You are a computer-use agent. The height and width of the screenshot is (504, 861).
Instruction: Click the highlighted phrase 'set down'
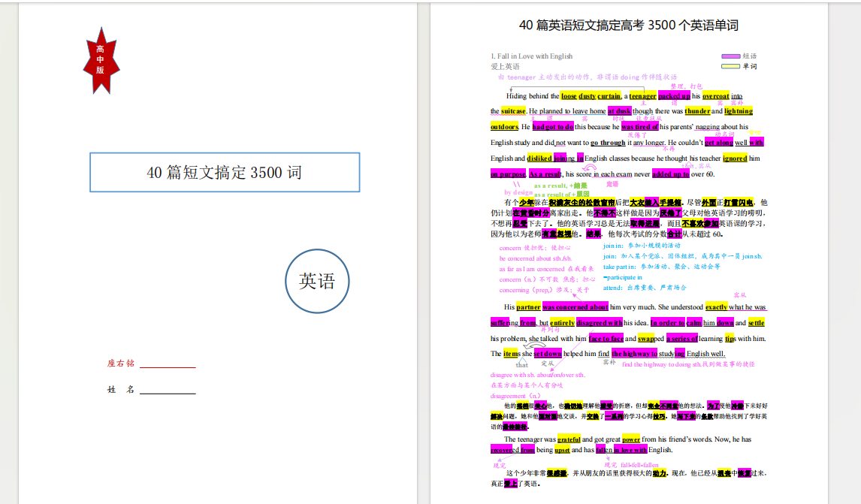point(548,354)
